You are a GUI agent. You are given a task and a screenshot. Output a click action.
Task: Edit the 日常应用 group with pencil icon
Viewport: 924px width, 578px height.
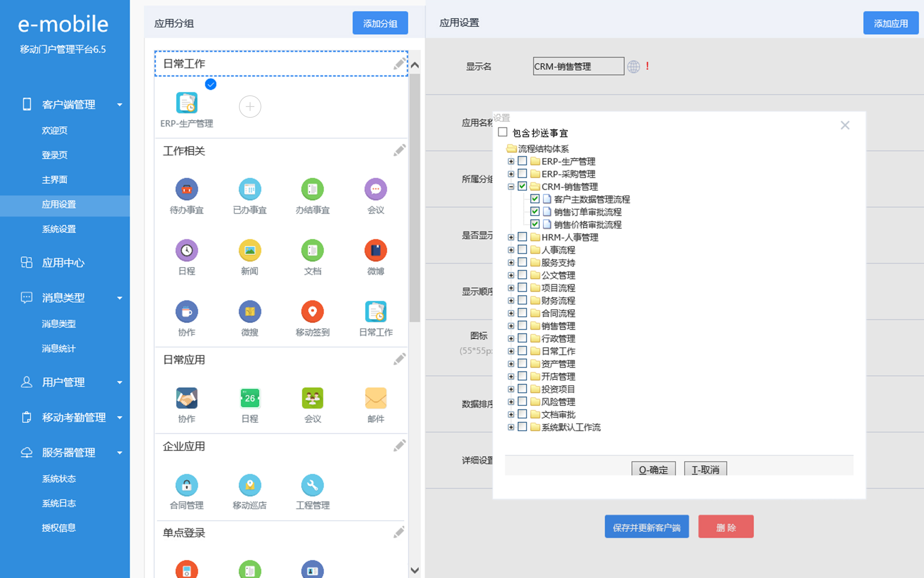coord(400,359)
